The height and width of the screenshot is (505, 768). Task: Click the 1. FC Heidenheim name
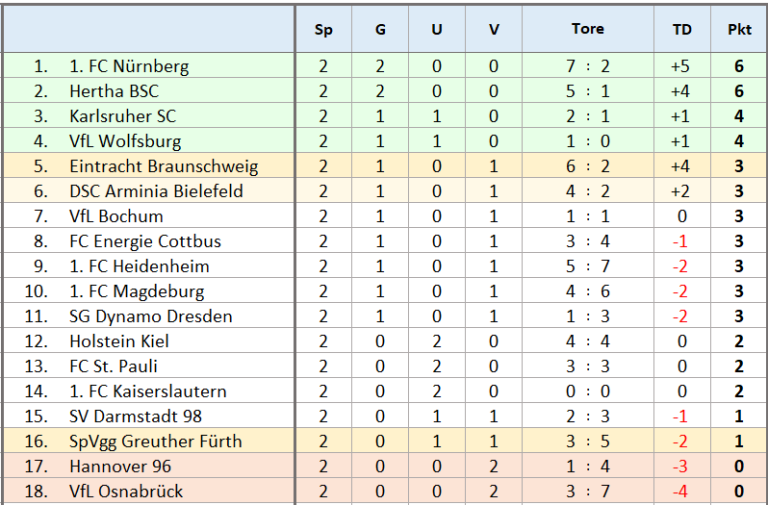tap(139, 266)
